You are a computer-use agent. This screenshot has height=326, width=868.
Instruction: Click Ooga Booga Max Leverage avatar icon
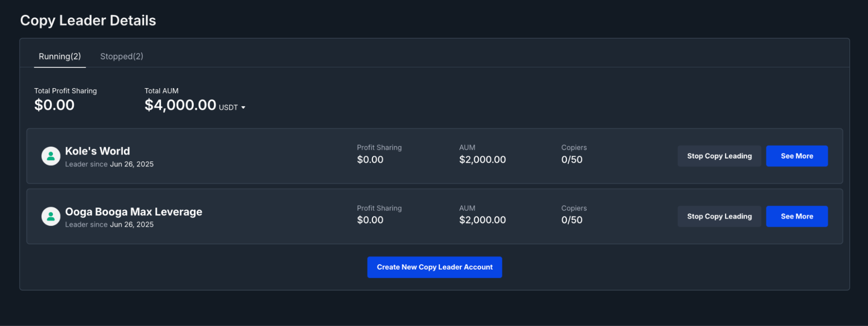(51, 216)
